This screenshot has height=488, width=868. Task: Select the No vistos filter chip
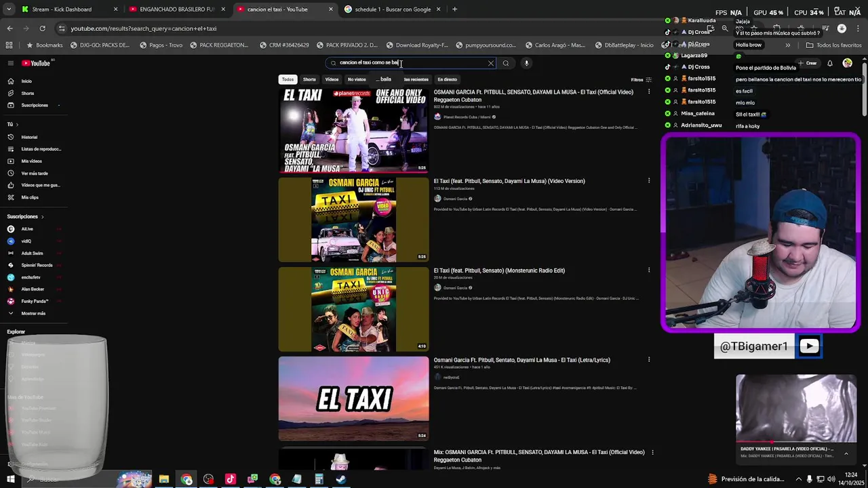coord(357,79)
